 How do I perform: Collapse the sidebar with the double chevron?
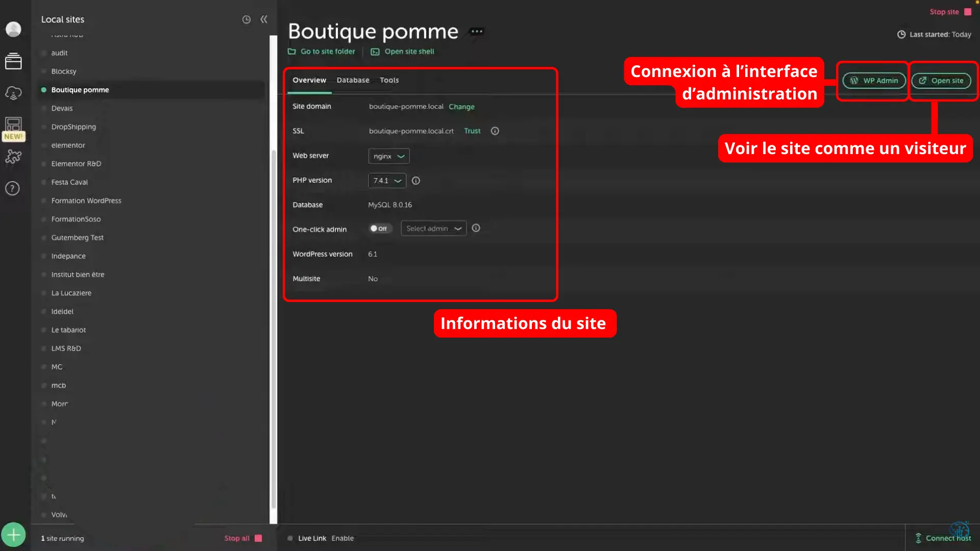pos(264,19)
